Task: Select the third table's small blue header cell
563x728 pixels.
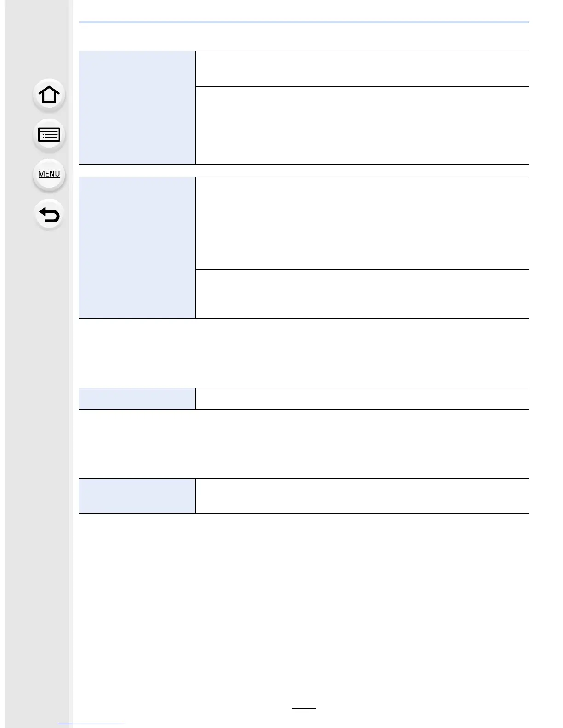Action: pyautogui.click(x=137, y=398)
